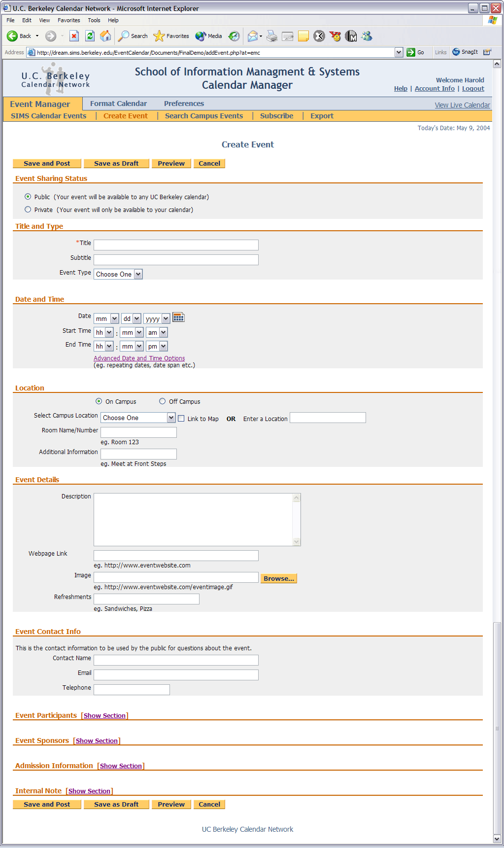Screen dimensions: 504x848
Task: Click the smiley face toolbar icon
Action: pyautogui.click(x=335, y=36)
